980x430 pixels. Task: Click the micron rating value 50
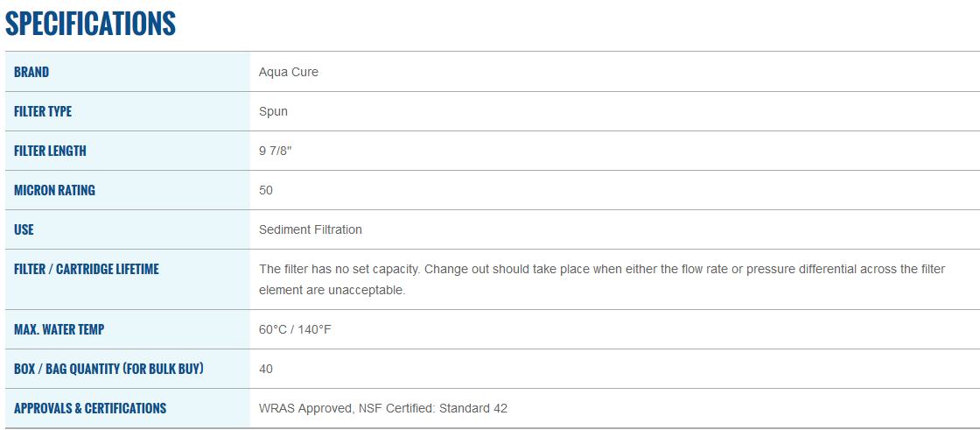pyautogui.click(x=266, y=190)
